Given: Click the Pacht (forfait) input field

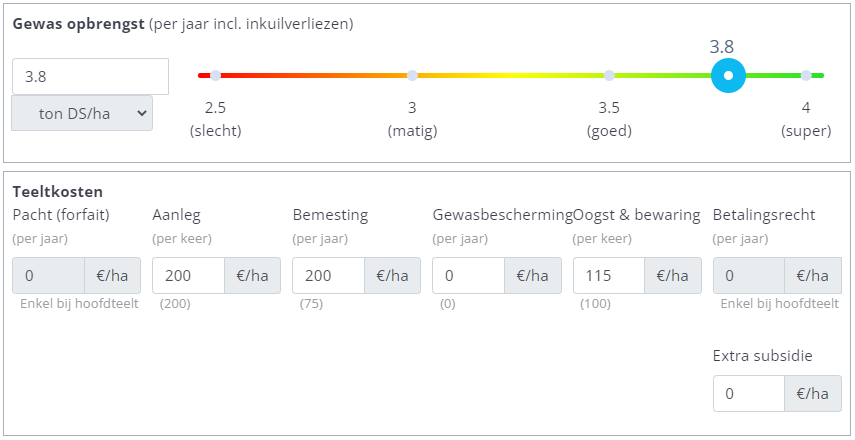Looking at the screenshot, I should pos(48,276).
